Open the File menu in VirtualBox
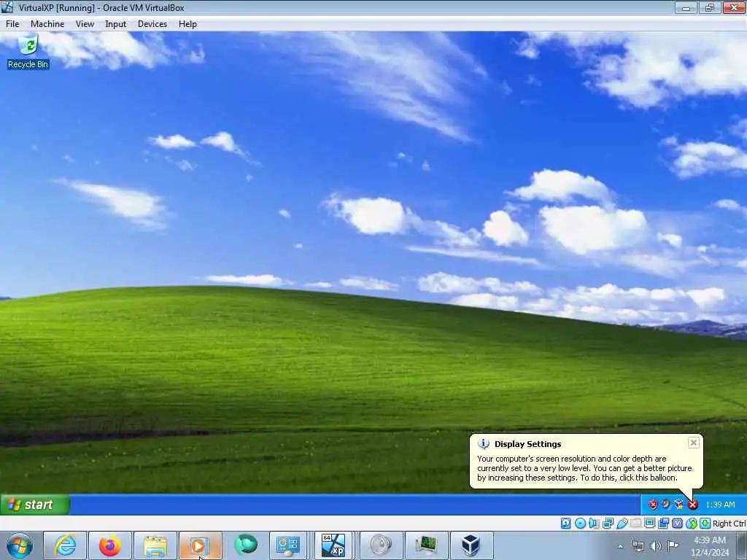The width and height of the screenshot is (747, 560). [x=12, y=24]
